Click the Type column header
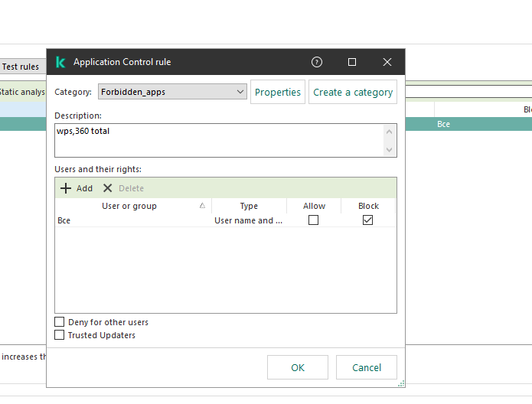 [249, 206]
